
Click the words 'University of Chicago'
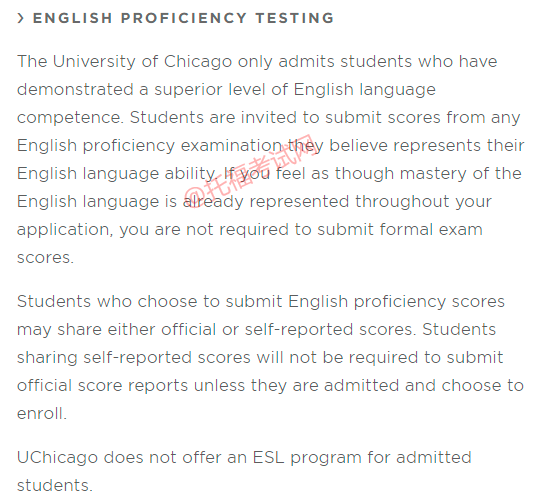(x=142, y=62)
